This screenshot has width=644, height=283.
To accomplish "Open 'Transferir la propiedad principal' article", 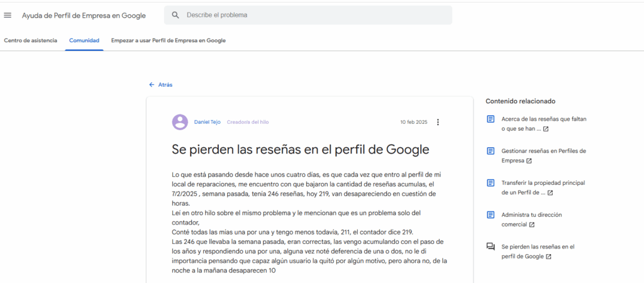I will tap(543, 187).
